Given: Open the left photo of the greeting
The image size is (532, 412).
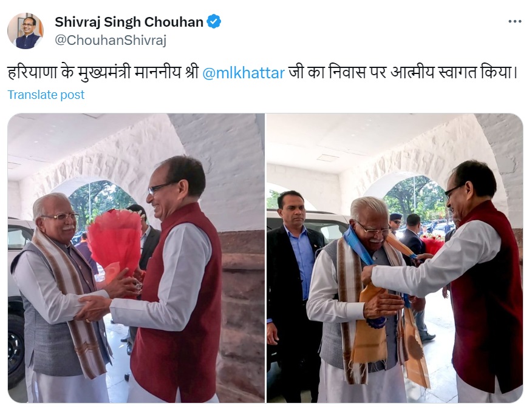Looking at the screenshot, I should tap(136, 258).
